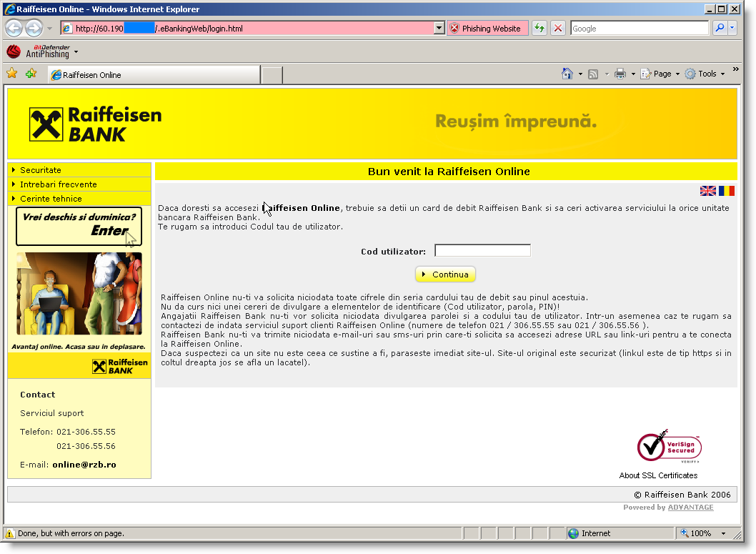Open the recent pages dropdown arrow

pyautogui.click(x=49, y=29)
